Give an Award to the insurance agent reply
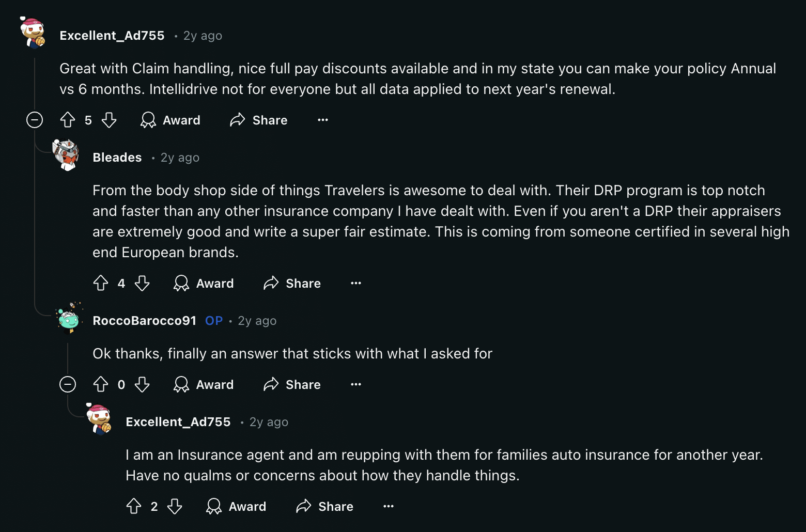The width and height of the screenshot is (806, 532). (237, 506)
